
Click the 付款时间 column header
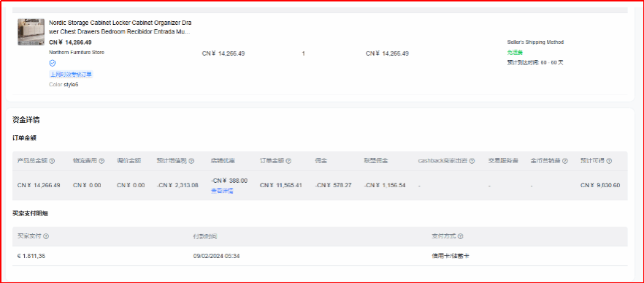(205, 236)
